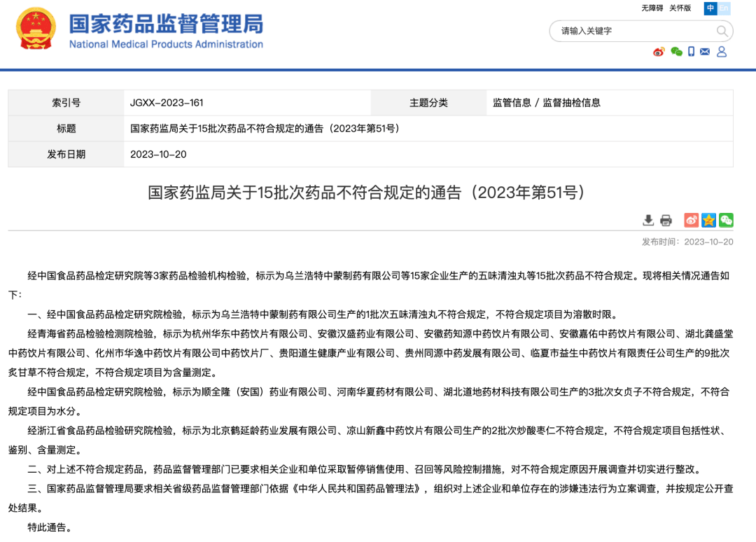
Task: Share article via red Weibo share button
Action: point(691,221)
